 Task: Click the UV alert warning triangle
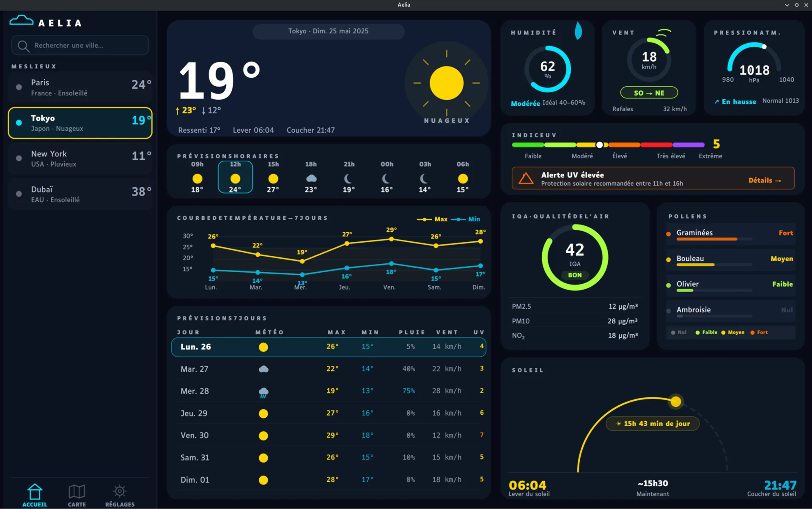[x=526, y=179]
